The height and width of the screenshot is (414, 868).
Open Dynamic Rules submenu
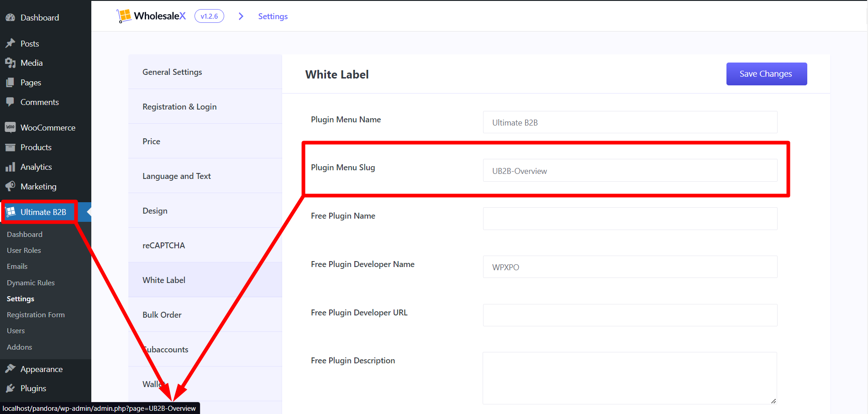tap(31, 283)
